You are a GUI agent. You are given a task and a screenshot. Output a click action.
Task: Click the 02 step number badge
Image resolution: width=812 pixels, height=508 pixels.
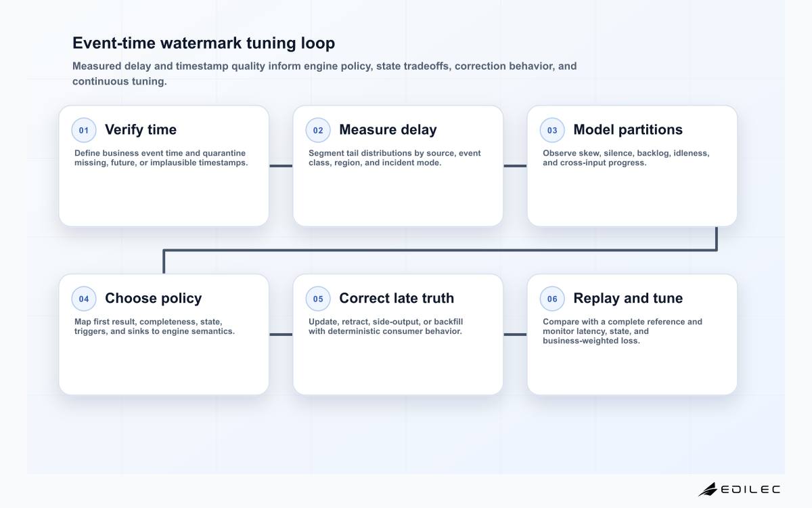click(x=318, y=130)
